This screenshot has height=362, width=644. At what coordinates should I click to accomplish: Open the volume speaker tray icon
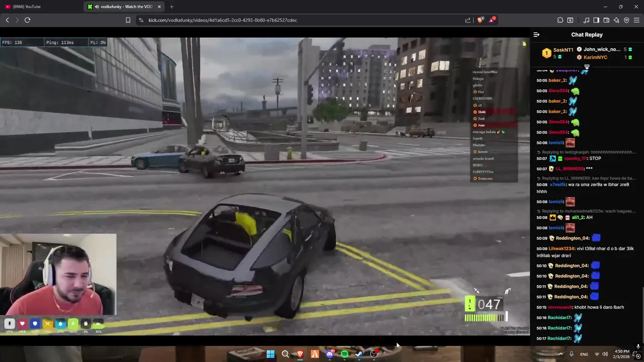coord(605,354)
